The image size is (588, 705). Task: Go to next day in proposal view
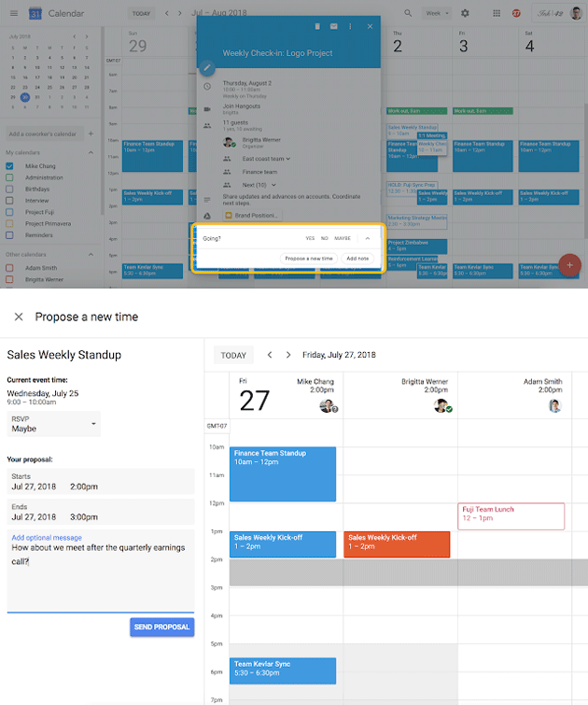[x=288, y=355]
